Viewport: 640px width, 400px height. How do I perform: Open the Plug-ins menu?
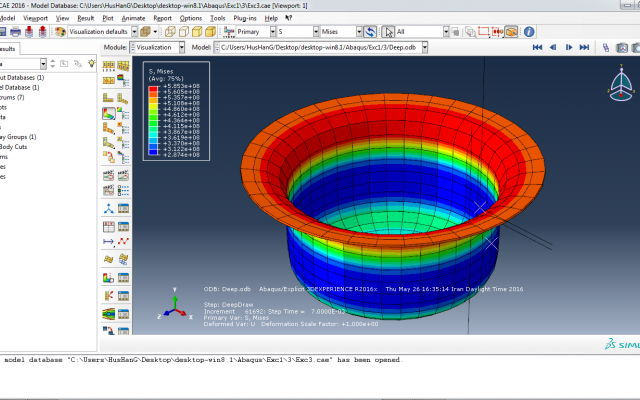pos(244,18)
